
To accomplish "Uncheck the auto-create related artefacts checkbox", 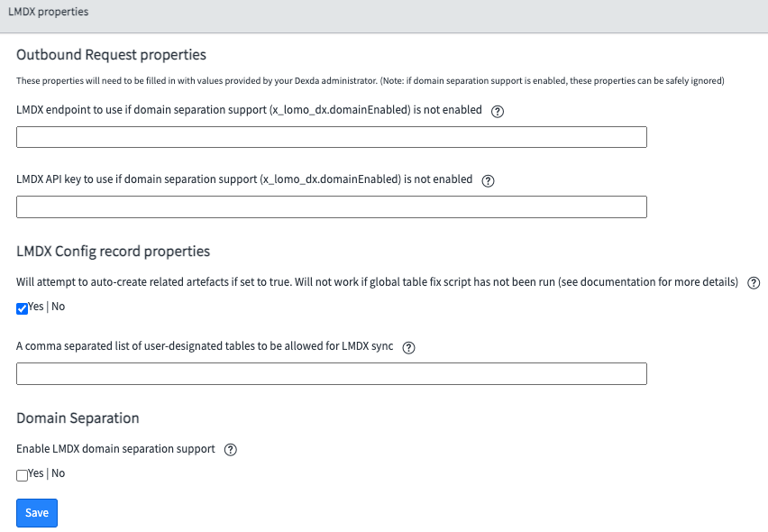I will coord(22,308).
